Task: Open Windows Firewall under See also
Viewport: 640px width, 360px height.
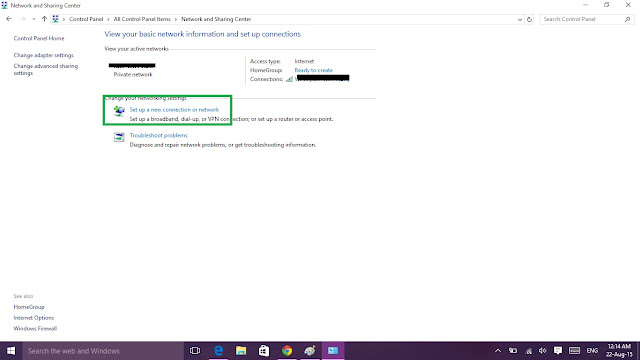Action: click(35, 329)
